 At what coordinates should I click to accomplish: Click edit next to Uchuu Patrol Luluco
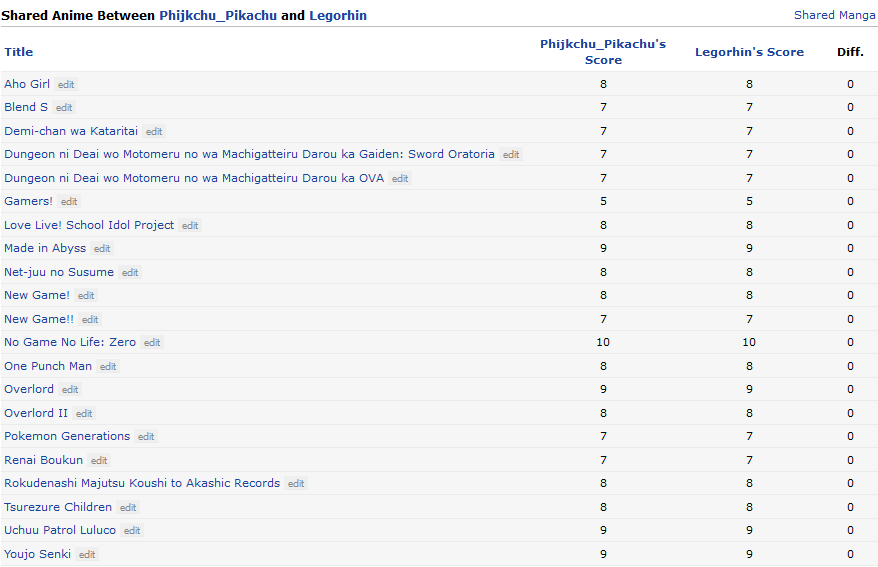132,531
